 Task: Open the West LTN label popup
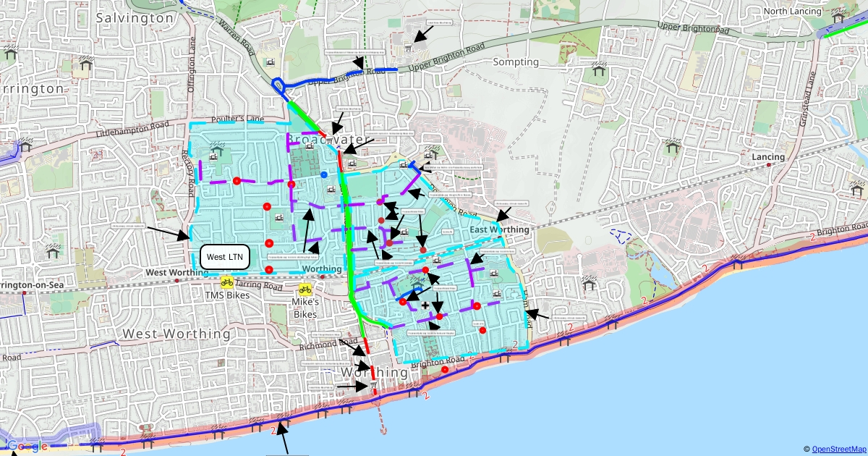[x=225, y=257]
